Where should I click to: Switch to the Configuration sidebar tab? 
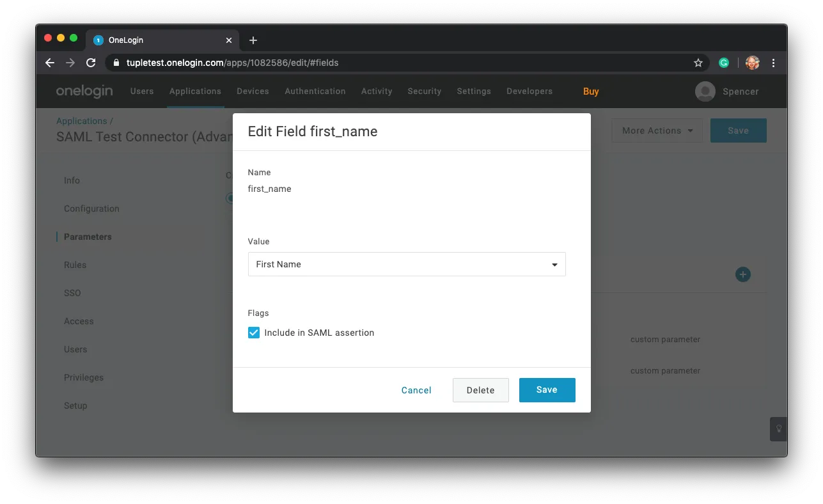pos(91,209)
